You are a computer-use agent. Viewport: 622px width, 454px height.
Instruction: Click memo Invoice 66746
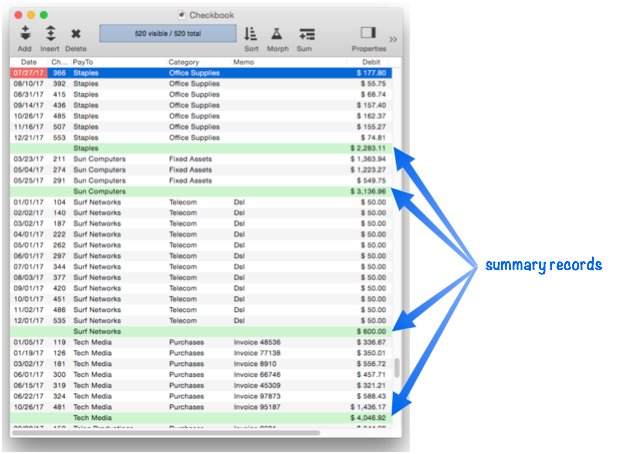[257, 374]
